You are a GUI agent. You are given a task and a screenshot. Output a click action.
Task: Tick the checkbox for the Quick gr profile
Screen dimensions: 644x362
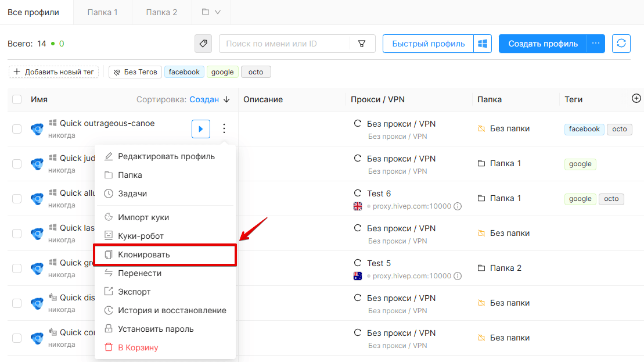(17, 268)
